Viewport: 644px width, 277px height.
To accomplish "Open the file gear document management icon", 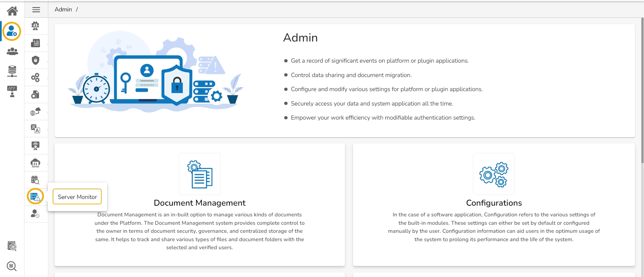I will pyautogui.click(x=35, y=94).
